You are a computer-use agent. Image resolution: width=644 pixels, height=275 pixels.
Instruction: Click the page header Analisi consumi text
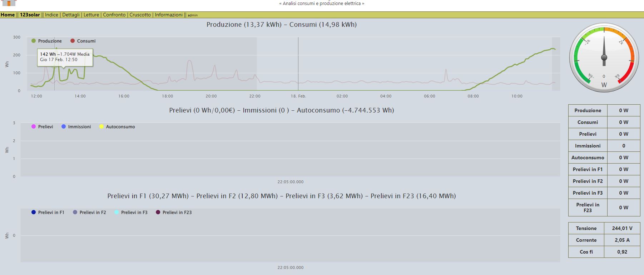click(x=322, y=3)
